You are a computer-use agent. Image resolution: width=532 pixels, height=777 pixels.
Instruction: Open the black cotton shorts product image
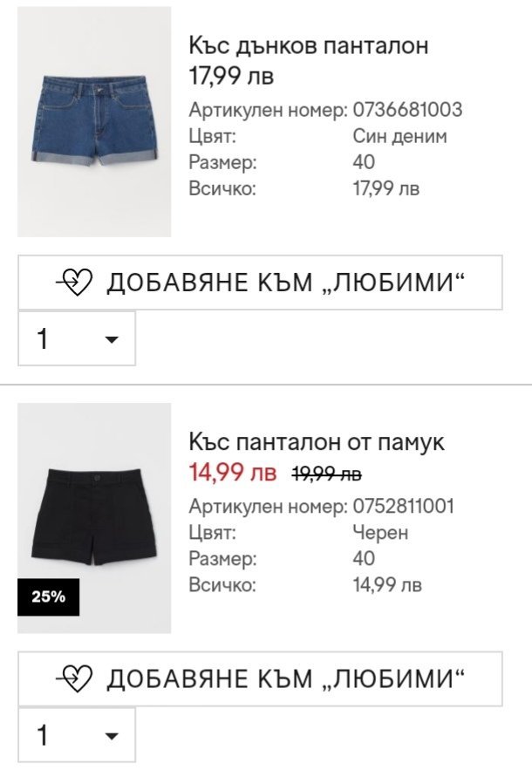pyautogui.click(x=94, y=518)
